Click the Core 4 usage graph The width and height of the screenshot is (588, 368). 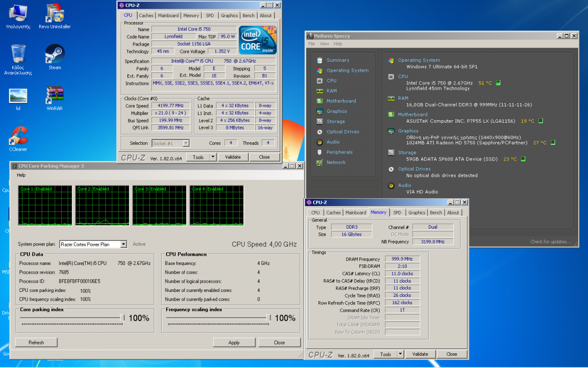[217, 205]
